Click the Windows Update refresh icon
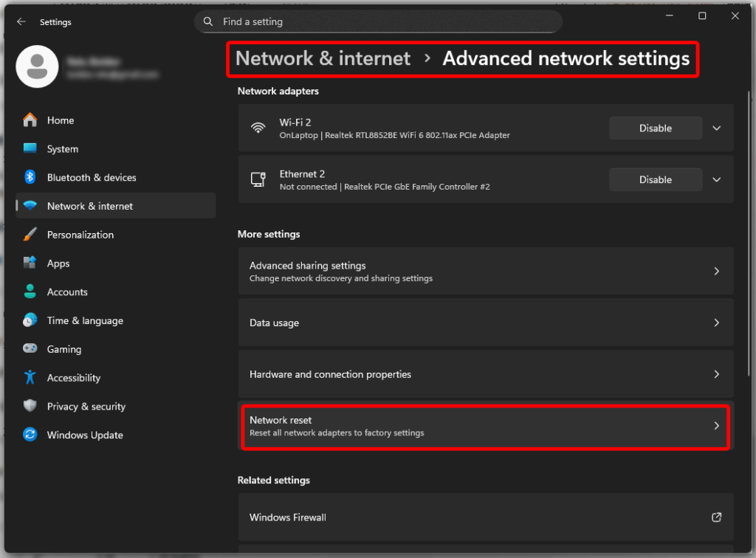Image resolution: width=756 pixels, height=558 pixels. click(30, 435)
